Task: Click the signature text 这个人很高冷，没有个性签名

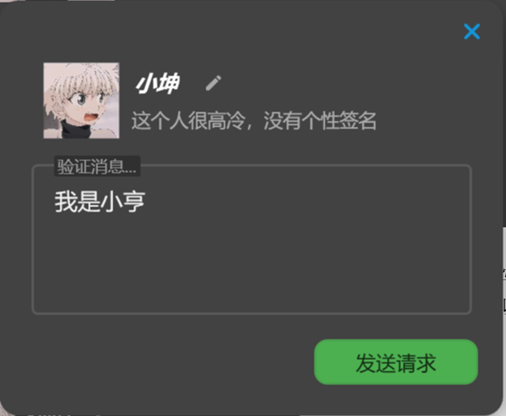Action: click(254, 120)
